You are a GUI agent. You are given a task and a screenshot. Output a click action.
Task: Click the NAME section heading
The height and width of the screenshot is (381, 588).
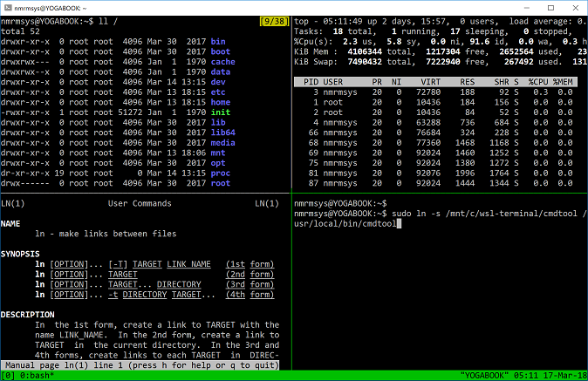pos(10,224)
